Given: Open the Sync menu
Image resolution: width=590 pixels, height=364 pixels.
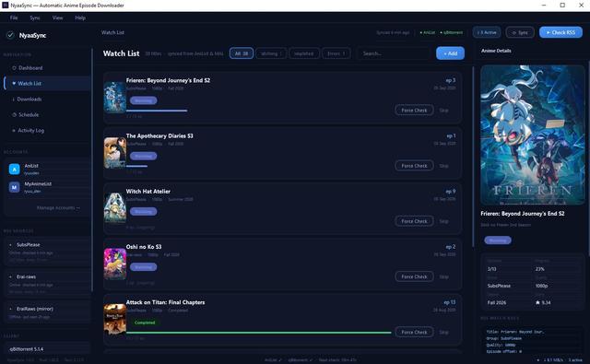Looking at the screenshot, I should coord(35,18).
